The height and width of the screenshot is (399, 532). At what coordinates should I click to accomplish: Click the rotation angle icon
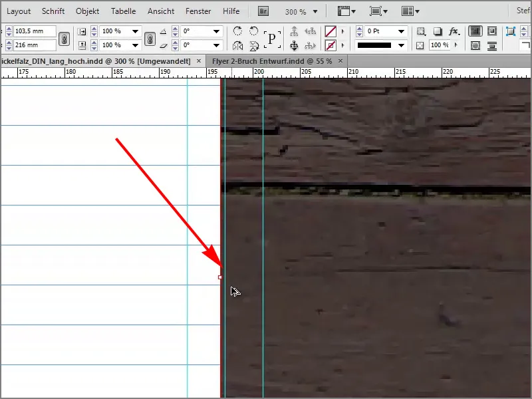163,31
